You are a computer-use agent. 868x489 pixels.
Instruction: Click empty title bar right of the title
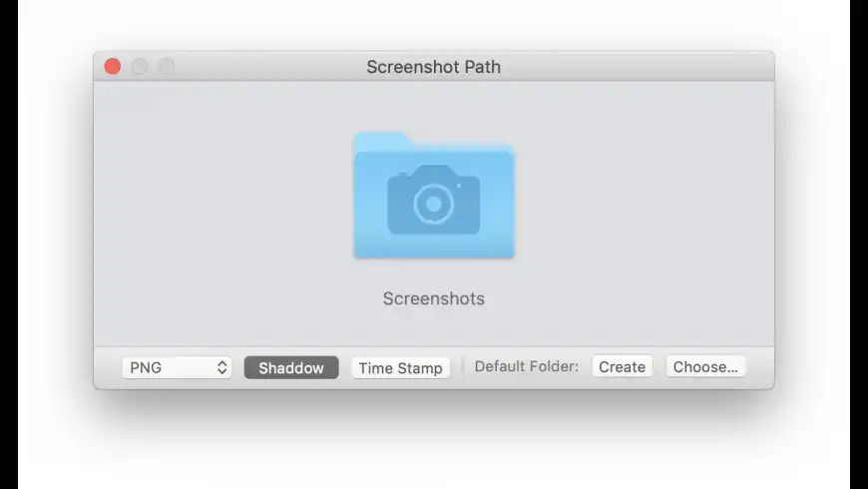tap(639, 67)
